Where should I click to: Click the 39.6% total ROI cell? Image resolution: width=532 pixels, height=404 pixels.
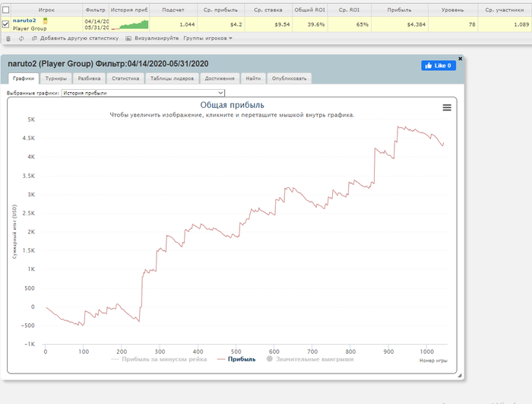310,24
